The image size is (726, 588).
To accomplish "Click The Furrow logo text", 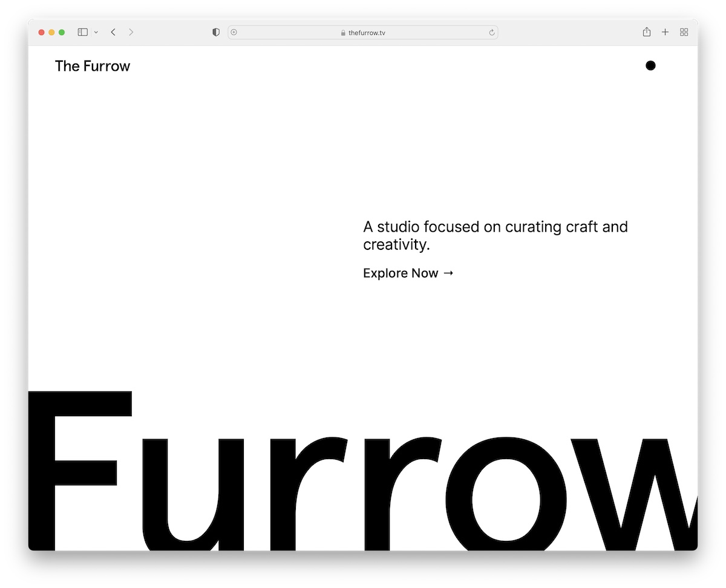I will 93,66.
